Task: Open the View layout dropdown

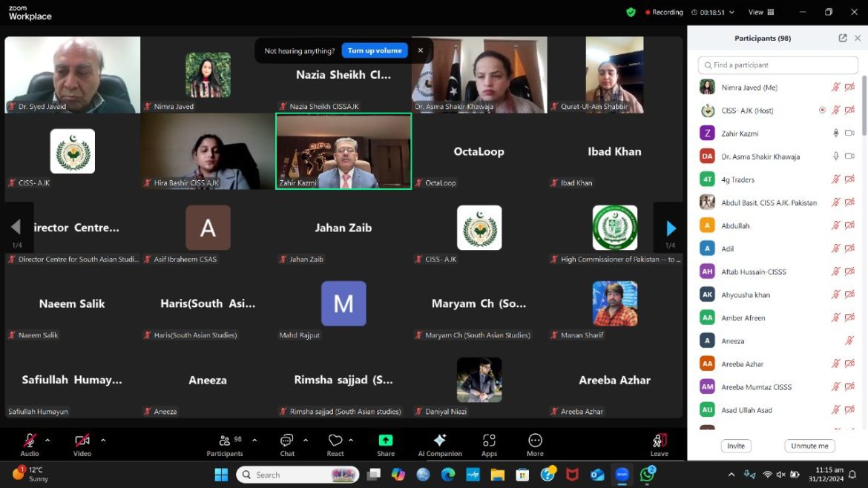Action: pyautogui.click(x=761, y=12)
